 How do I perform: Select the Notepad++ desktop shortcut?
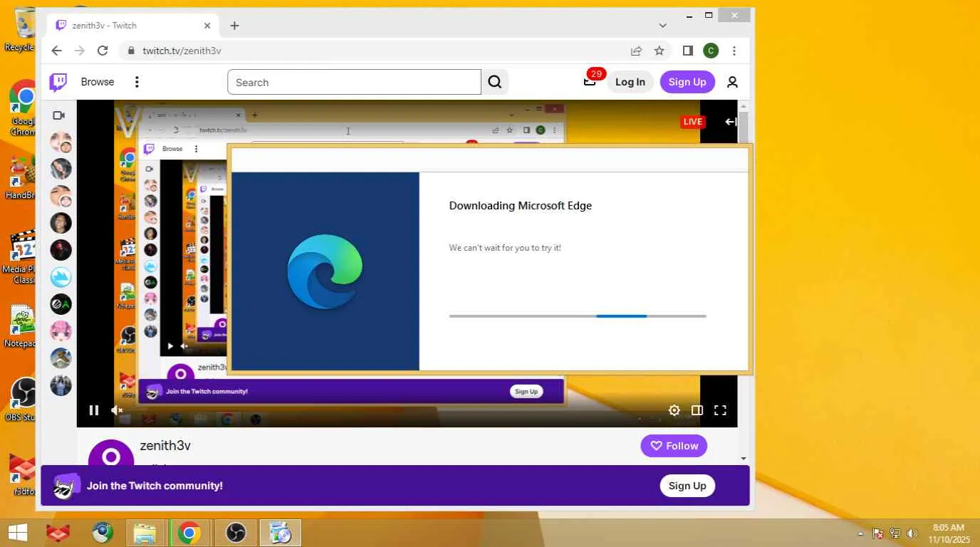coord(21,328)
